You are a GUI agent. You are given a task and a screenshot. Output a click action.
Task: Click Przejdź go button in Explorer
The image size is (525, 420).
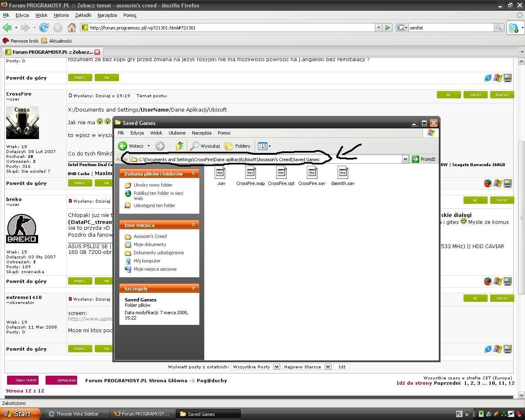[x=424, y=159]
